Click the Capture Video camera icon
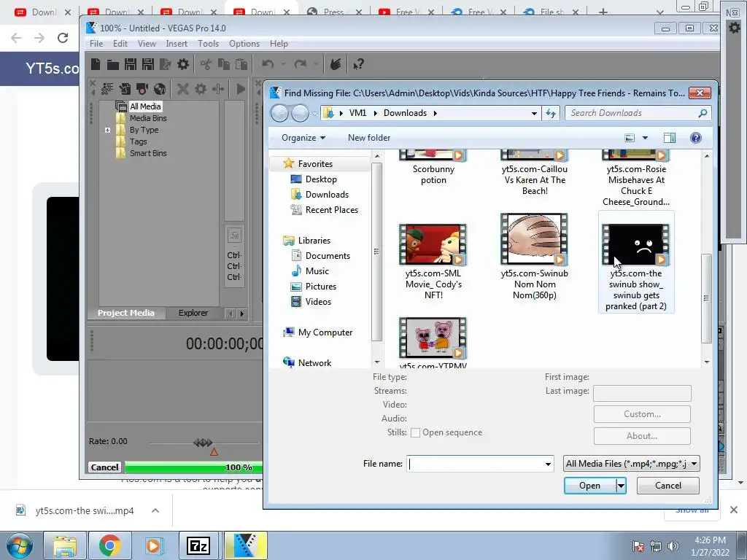Screen dimensions: 747x560 [142, 88]
